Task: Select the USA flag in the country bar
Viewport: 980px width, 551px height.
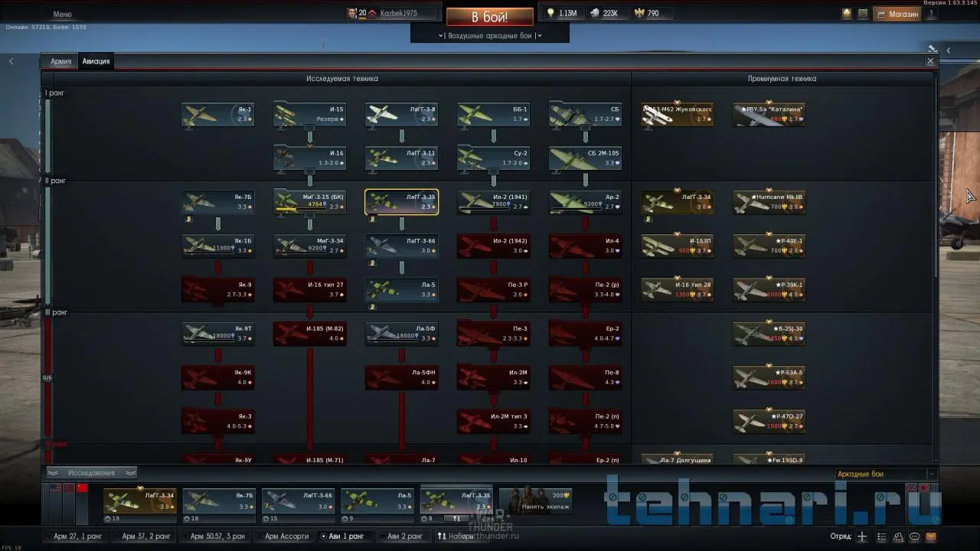Action: (x=55, y=487)
